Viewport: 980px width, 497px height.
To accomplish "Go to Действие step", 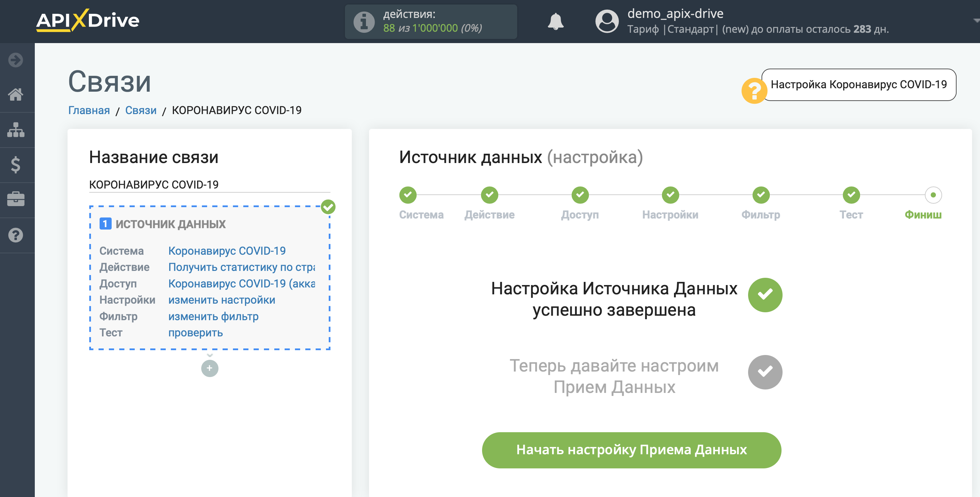I will tap(490, 195).
